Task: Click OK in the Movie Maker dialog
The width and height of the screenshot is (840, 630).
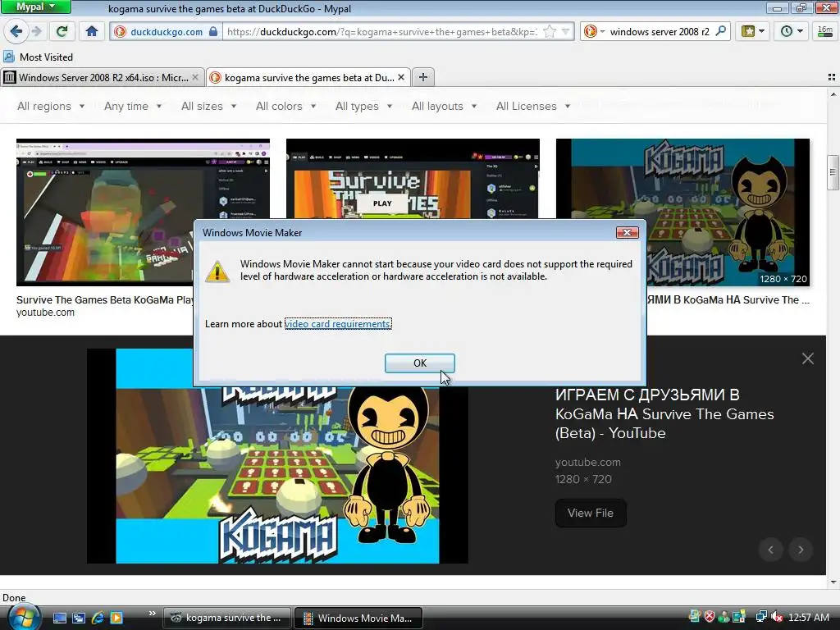Action: (x=420, y=363)
